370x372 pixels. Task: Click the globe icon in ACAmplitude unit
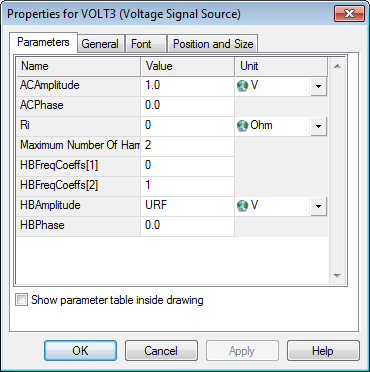(242, 86)
